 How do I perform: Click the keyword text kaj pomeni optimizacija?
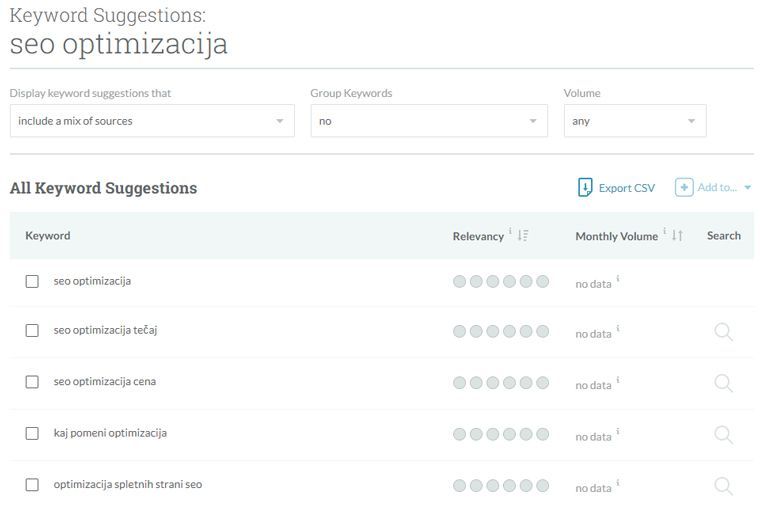(x=110, y=433)
